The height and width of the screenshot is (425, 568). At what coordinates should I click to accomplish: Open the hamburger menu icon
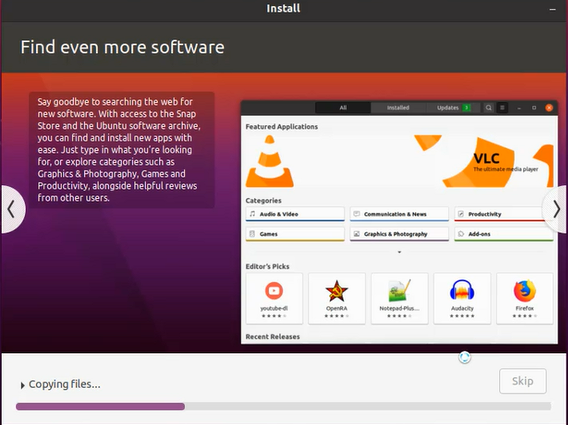502,108
